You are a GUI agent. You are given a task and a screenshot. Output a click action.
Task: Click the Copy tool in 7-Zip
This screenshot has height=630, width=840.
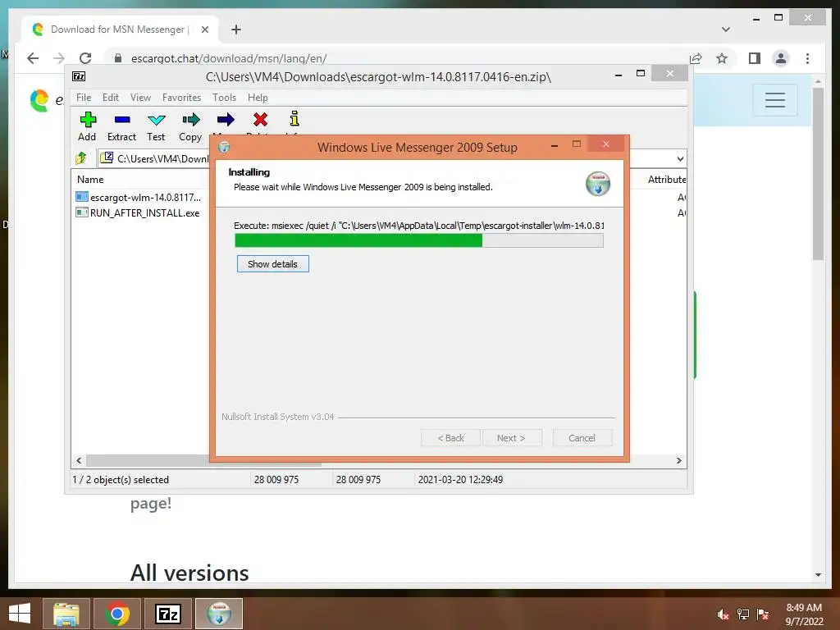coord(190,126)
